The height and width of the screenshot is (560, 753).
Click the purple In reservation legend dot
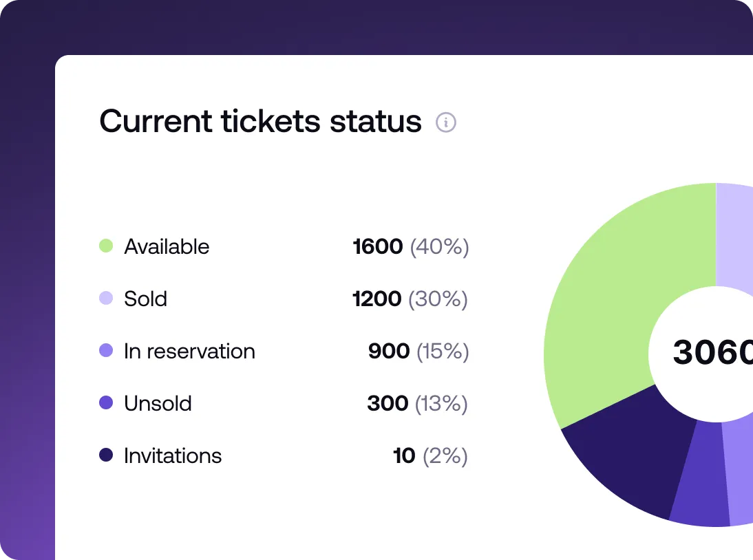pos(106,351)
